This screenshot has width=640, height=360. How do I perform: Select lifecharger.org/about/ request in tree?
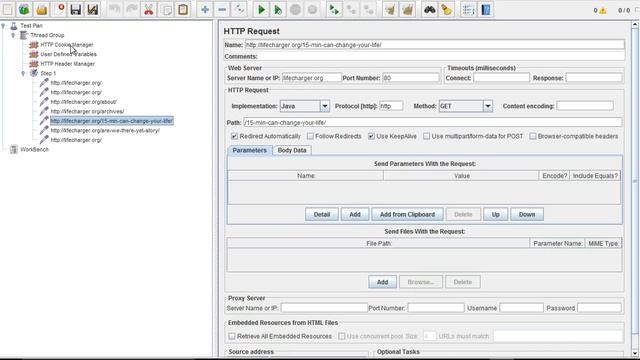(84, 102)
